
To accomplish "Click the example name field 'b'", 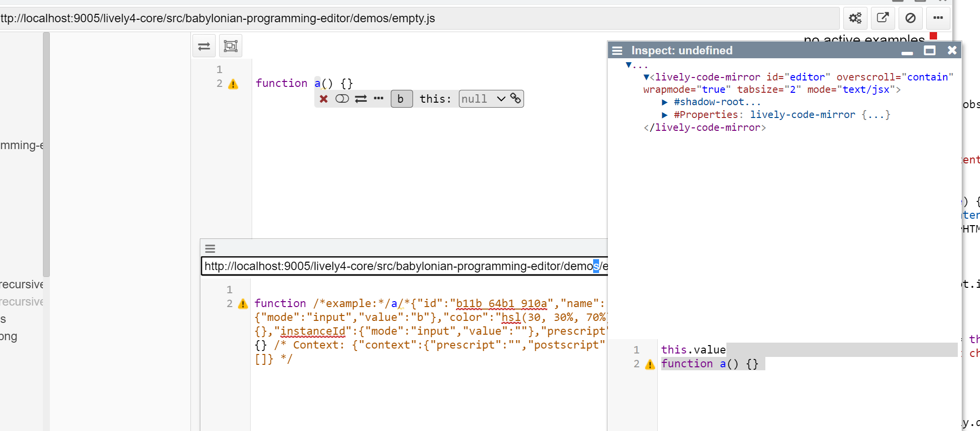I will 401,99.
